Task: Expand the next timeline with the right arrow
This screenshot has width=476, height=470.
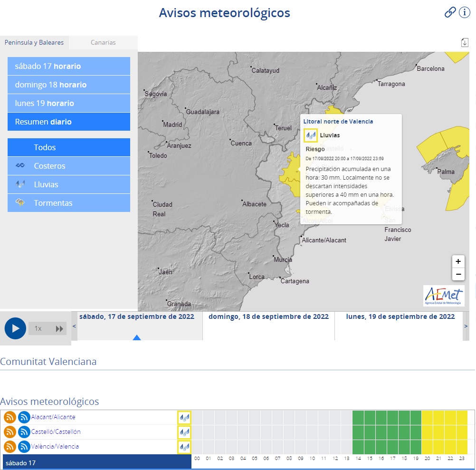Action: [466, 326]
